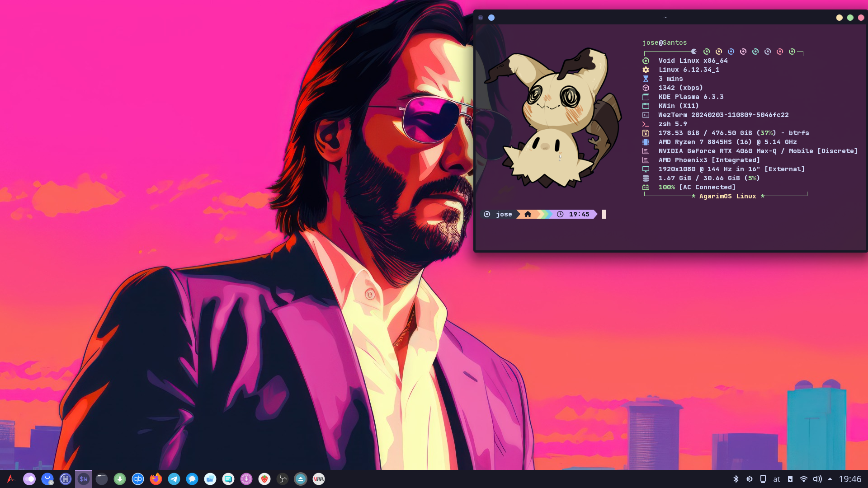Click the 'KDE Plasma 6.3.3' line
This screenshot has width=868, height=488.
coord(691,97)
